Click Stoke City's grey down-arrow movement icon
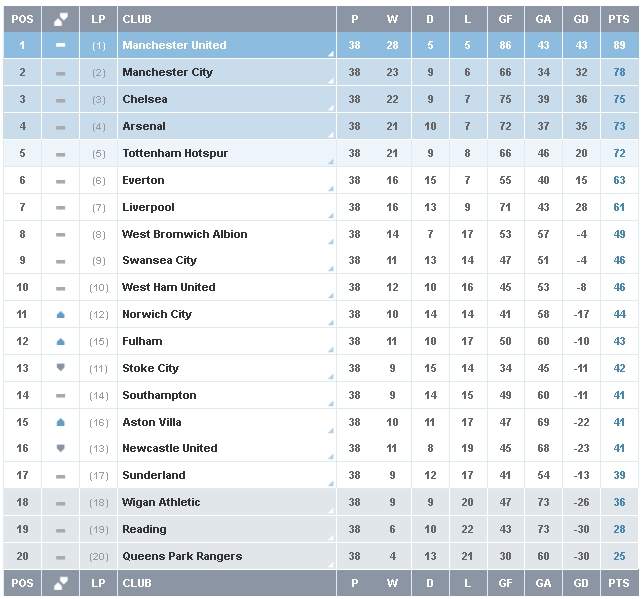This screenshot has height=599, width=643. pyautogui.click(x=61, y=367)
